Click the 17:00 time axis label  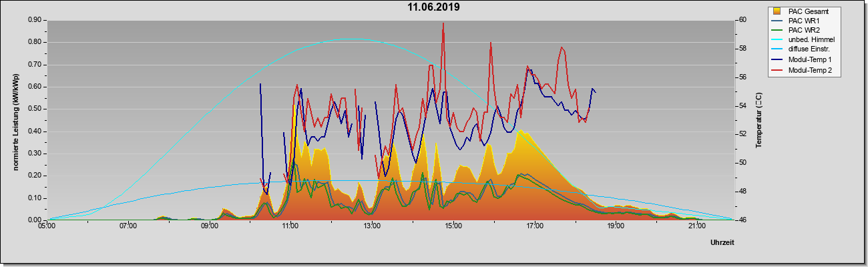[x=534, y=226]
